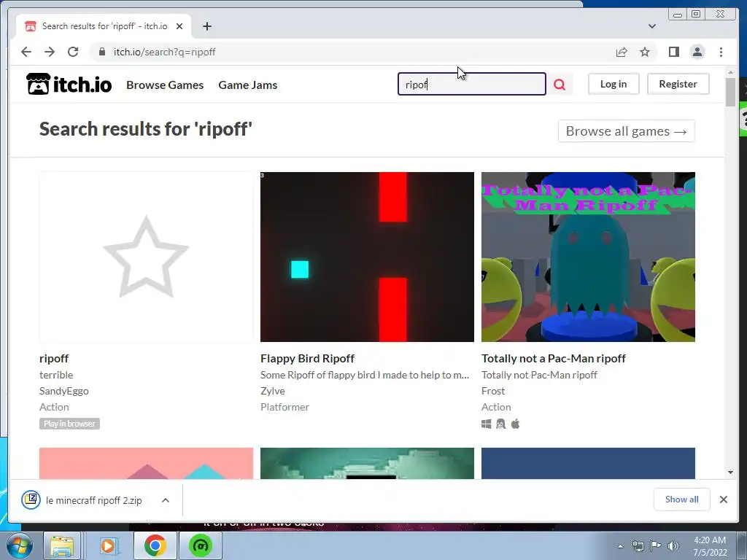
Task: Click 'Totally not Pac-Man ripoff' description
Action: (539, 375)
